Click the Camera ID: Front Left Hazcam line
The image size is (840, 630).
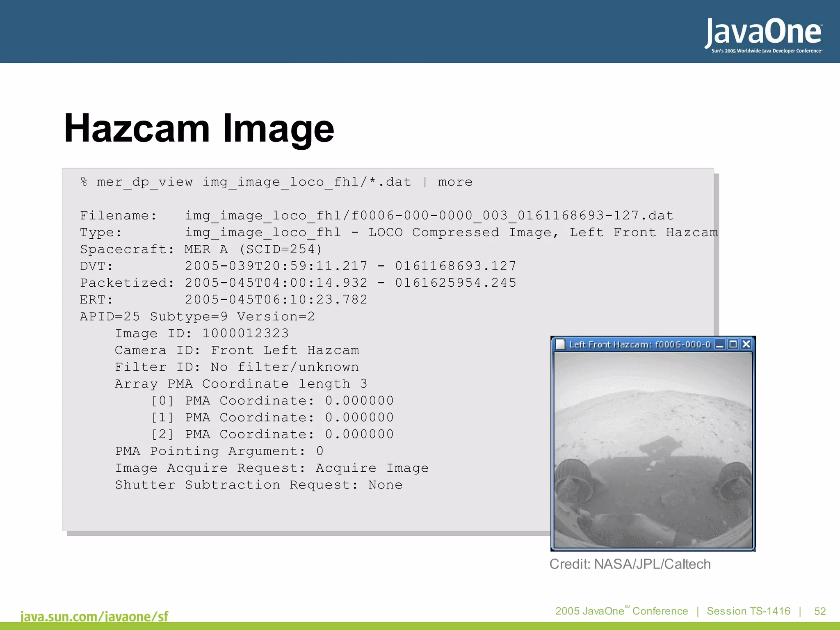(x=237, y=350)
